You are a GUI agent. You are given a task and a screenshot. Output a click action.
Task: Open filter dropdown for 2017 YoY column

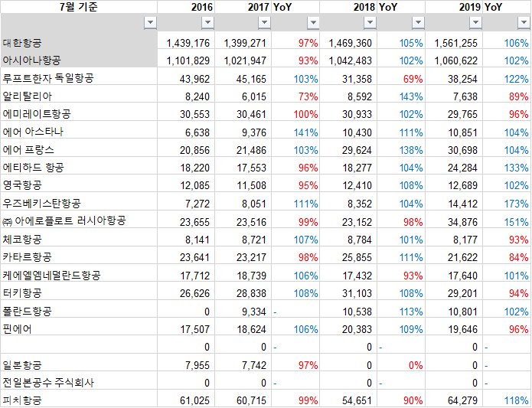313,23
